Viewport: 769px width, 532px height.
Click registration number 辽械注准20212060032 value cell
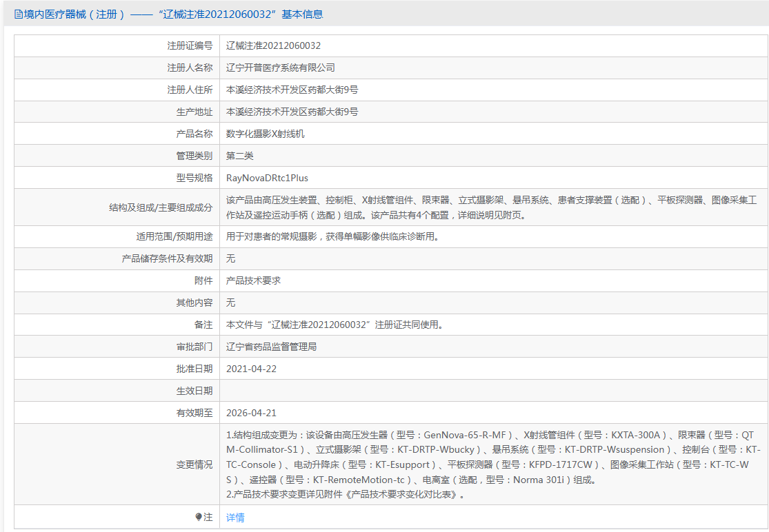point(273,45)
